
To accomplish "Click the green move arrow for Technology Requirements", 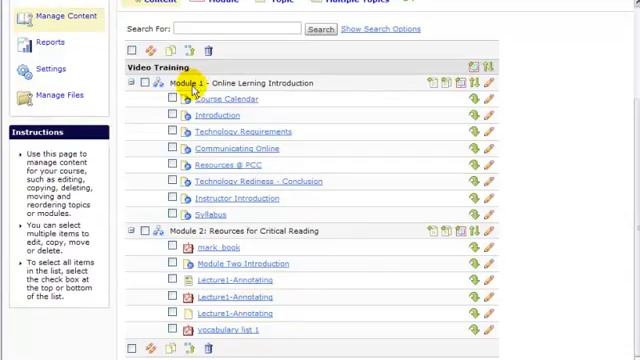I will click(x=474, y=131).
